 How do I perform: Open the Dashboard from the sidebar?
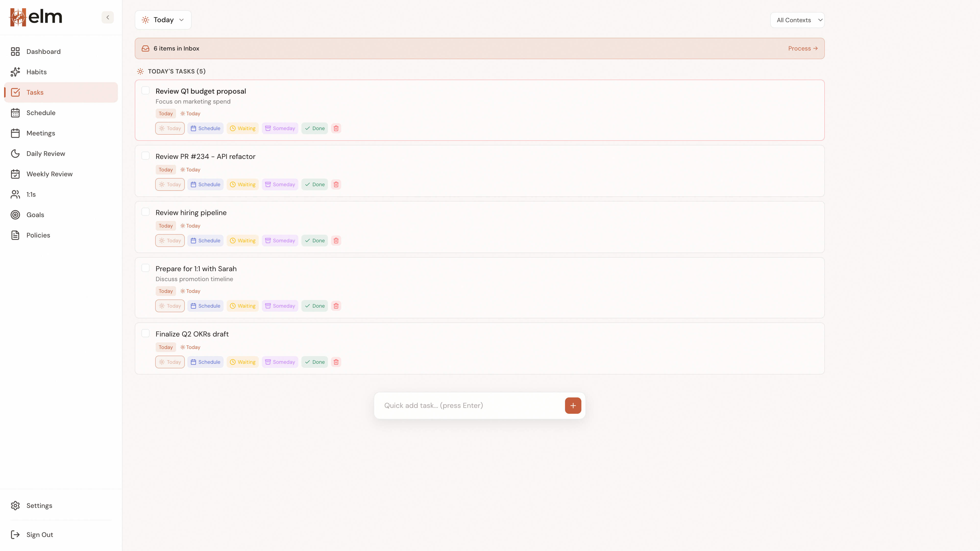[43, 51]
